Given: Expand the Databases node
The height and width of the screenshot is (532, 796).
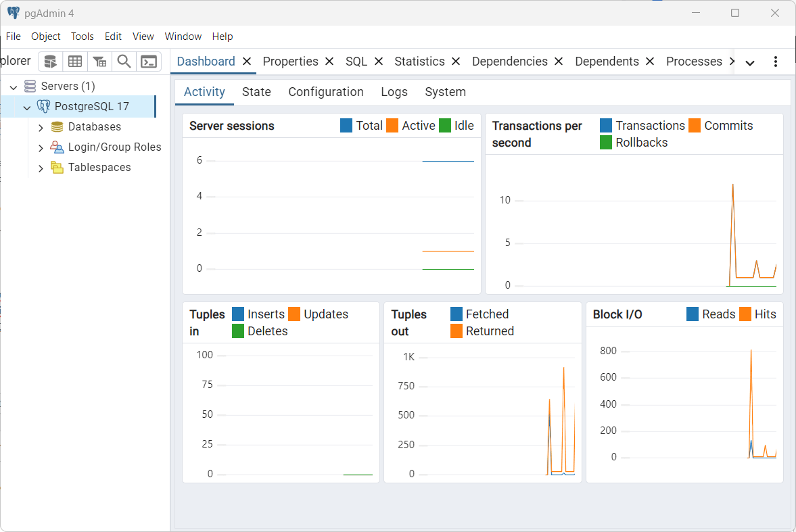Looking at the screenshot, I should pos(41,127).
